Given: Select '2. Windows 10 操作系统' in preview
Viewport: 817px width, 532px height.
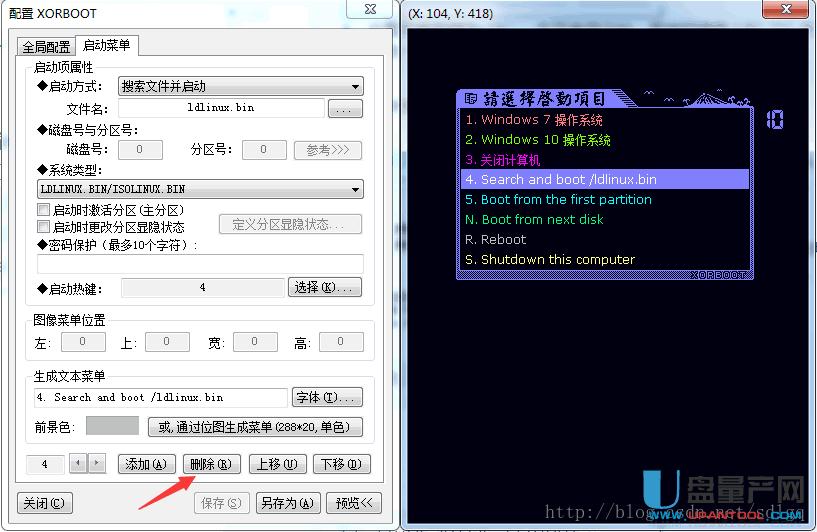Looking at the screenshot, I should click(605, 140).
